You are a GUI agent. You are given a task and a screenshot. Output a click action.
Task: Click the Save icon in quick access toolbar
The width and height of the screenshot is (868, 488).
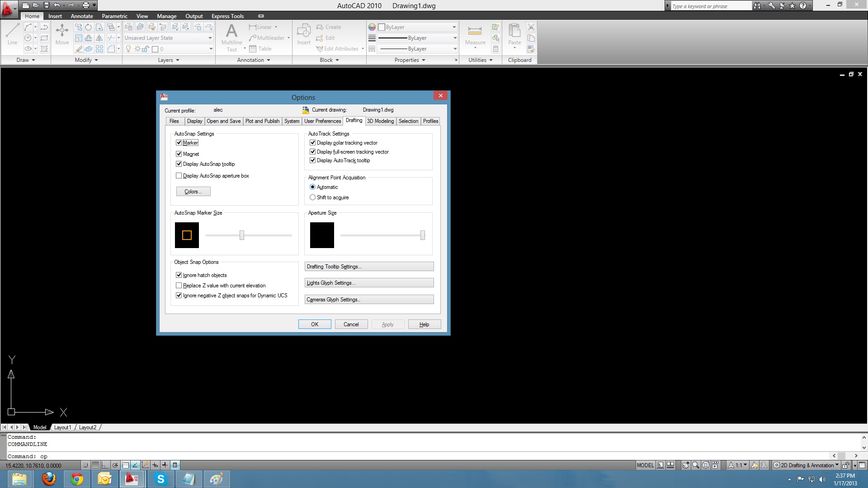(47, 5)
